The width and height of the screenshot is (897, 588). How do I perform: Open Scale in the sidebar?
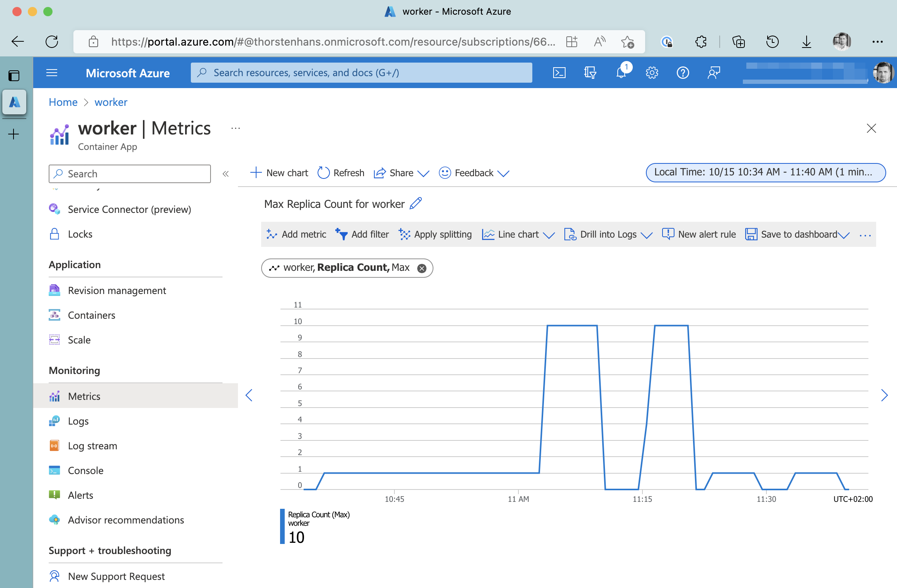pos(79,340)
